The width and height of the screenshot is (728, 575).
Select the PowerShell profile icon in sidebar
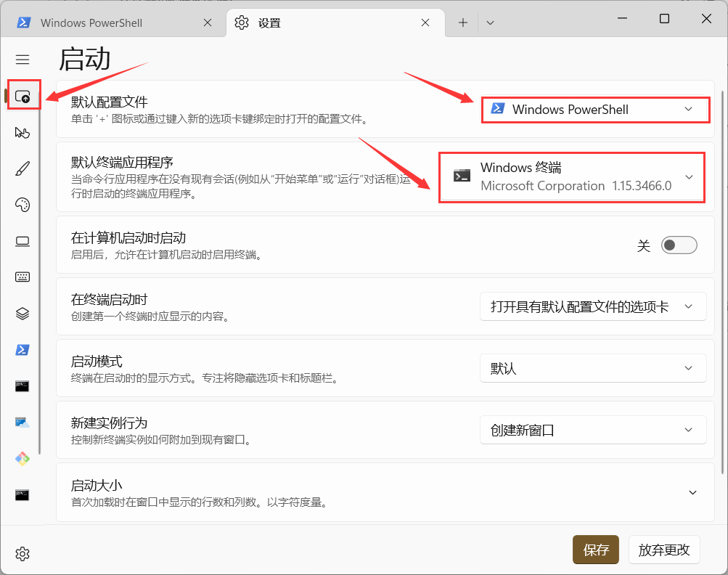(23, 350)
